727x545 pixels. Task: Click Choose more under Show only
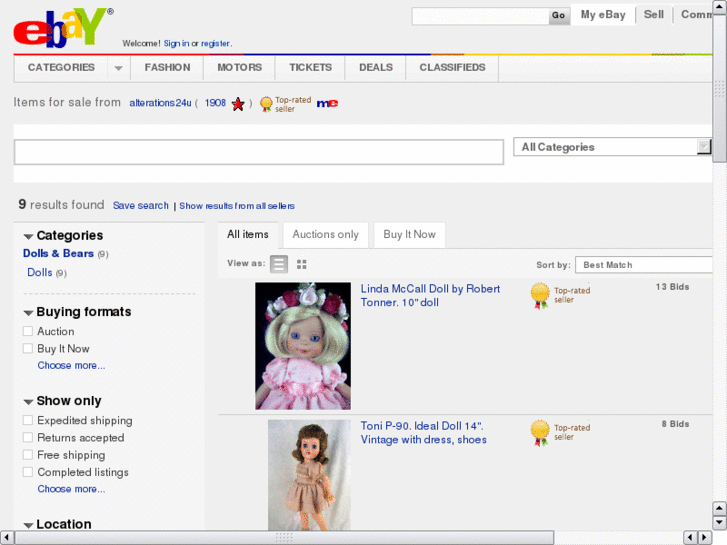point(71,489)
